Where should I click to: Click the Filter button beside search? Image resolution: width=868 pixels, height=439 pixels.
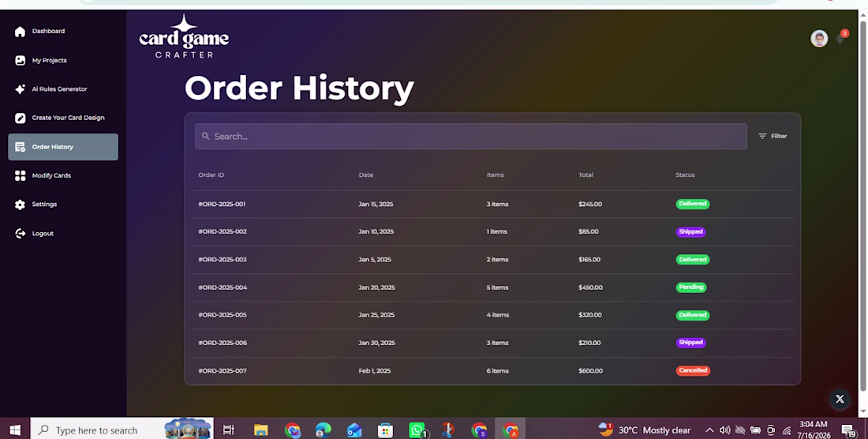(x=773, y=136)
